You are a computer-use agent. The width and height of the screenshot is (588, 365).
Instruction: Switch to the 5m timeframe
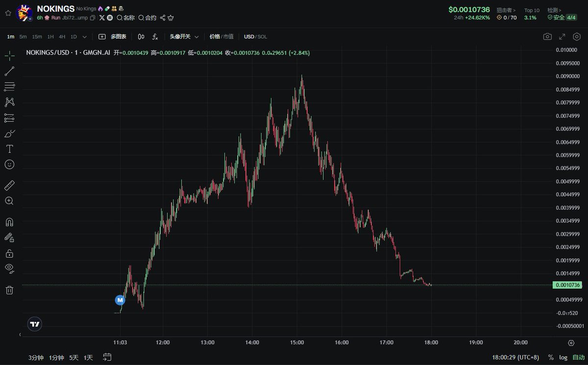(x=23, y=37)
